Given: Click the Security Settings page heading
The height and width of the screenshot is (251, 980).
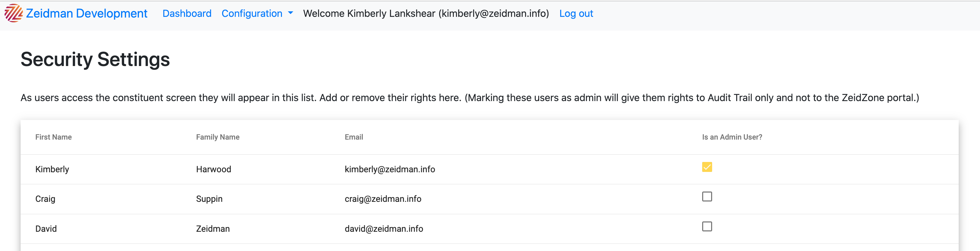Looking at the screenshot, I should tap(95, 60).
